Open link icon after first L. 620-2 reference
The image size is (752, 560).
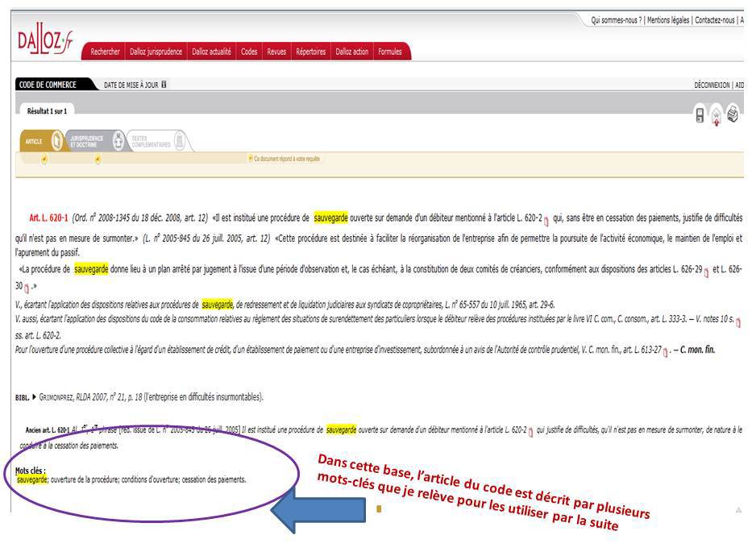[546, 219]
